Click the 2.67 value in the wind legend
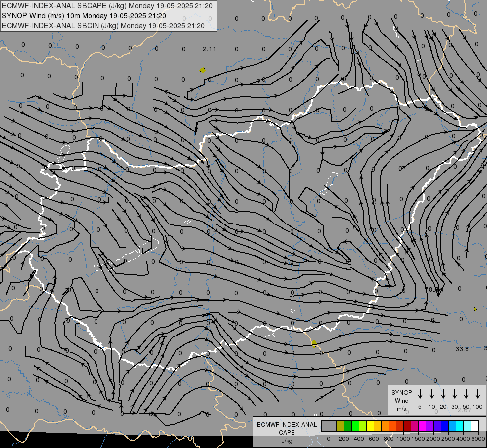Viewport: 487px width, 448px height. 464,410
